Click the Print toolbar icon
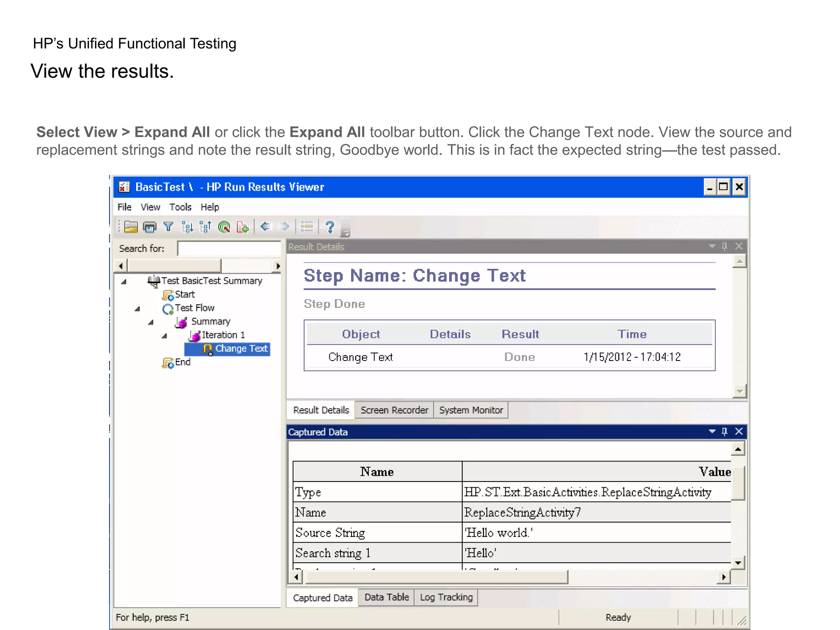The width and height of the screenshot is (840, 630). tap(150, 226)
